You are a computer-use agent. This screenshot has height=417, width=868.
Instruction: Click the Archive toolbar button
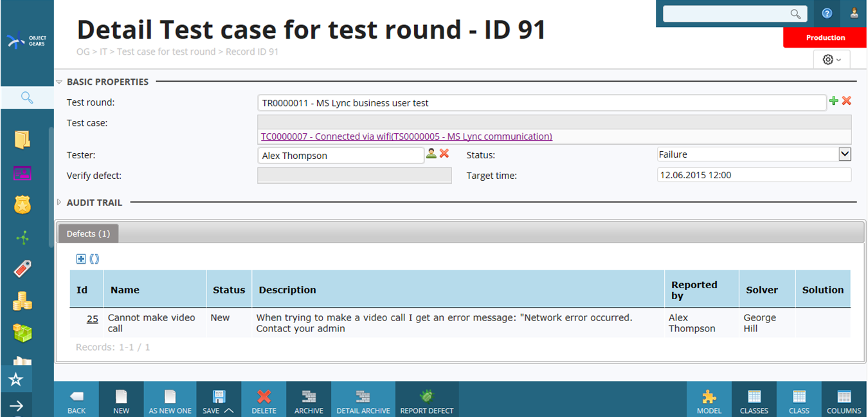309,400
